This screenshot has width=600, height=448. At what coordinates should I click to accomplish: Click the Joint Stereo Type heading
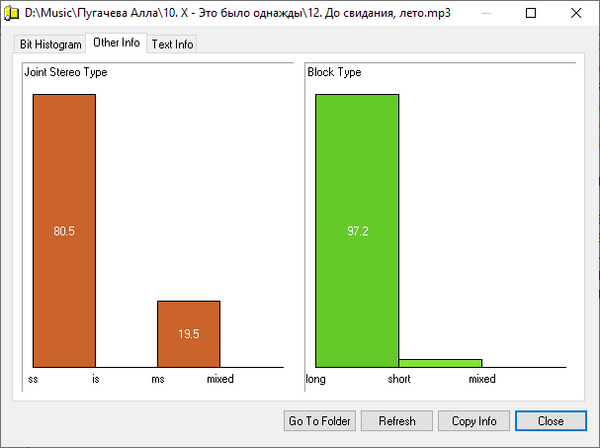click(x=66, y=72)
